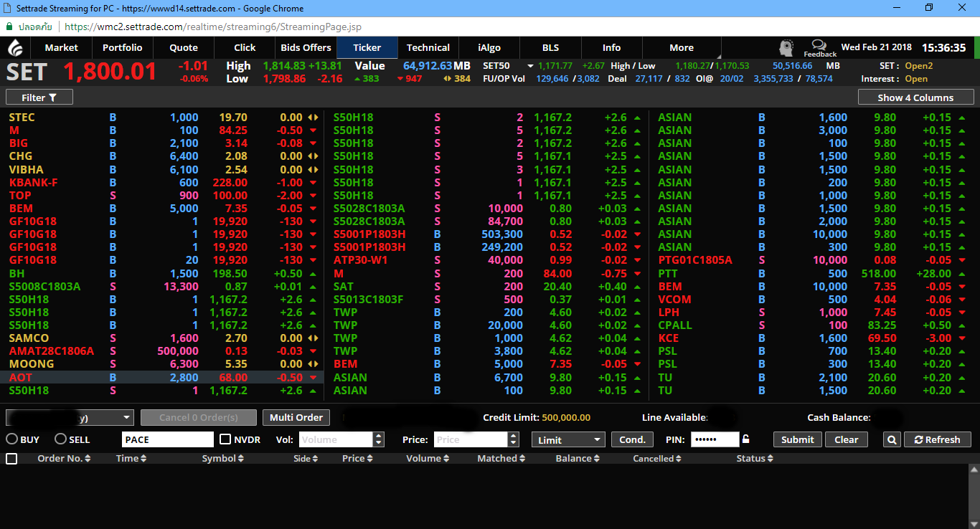Click the Settrade logo in the menu bar
980x529 pixels.
pos(15,47)
